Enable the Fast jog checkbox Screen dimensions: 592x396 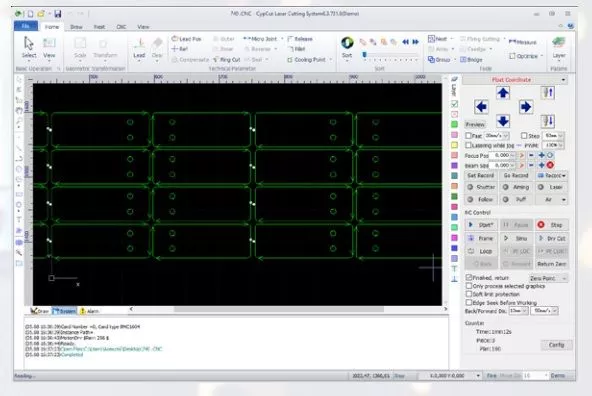pyautogui.click(x=469, y=136)
